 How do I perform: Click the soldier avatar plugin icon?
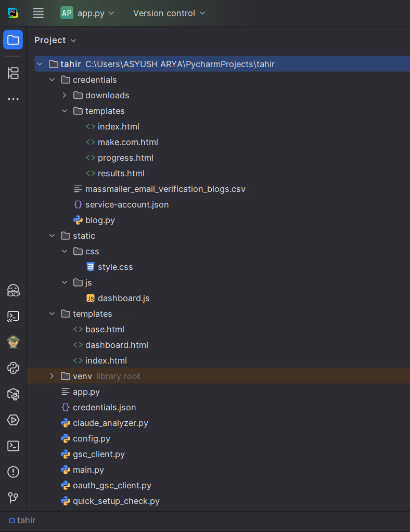click(13, 342)
